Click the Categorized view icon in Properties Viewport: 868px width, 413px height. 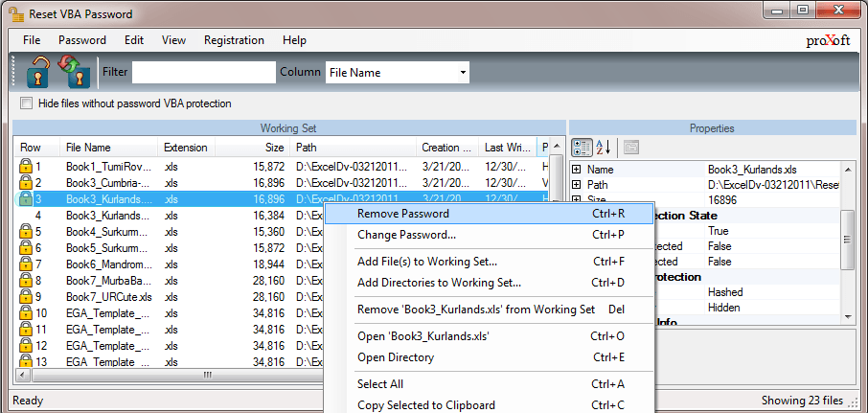(x=582, y=148)
